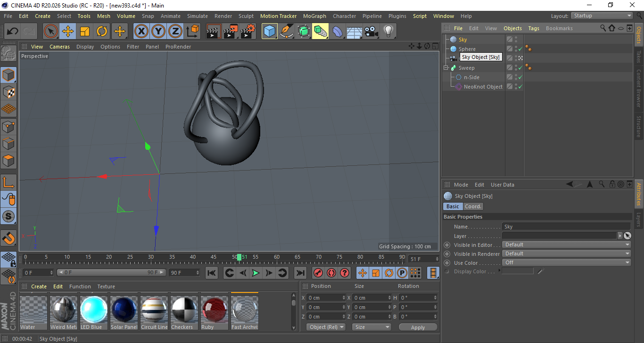This screenshot has height=343, width=644.
Task: Open Object Manager Tags menu
Action: click(x=534, y=28)
